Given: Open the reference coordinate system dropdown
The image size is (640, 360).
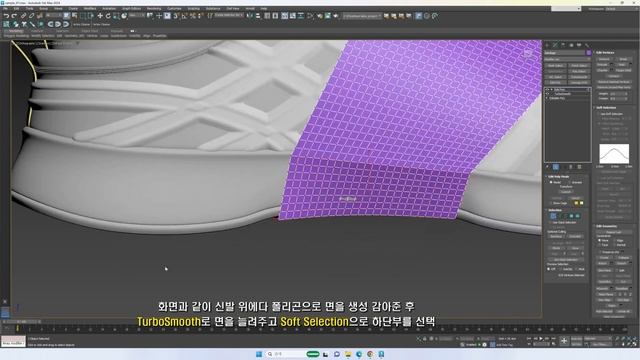Looking at the screenshot, I should coord(137,16).
